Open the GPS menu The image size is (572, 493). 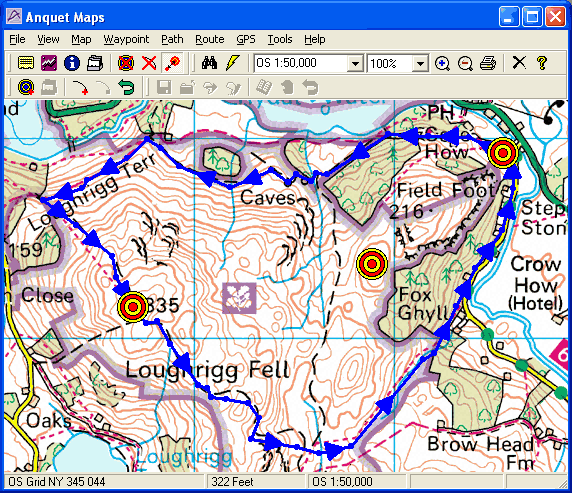[246, 39]
